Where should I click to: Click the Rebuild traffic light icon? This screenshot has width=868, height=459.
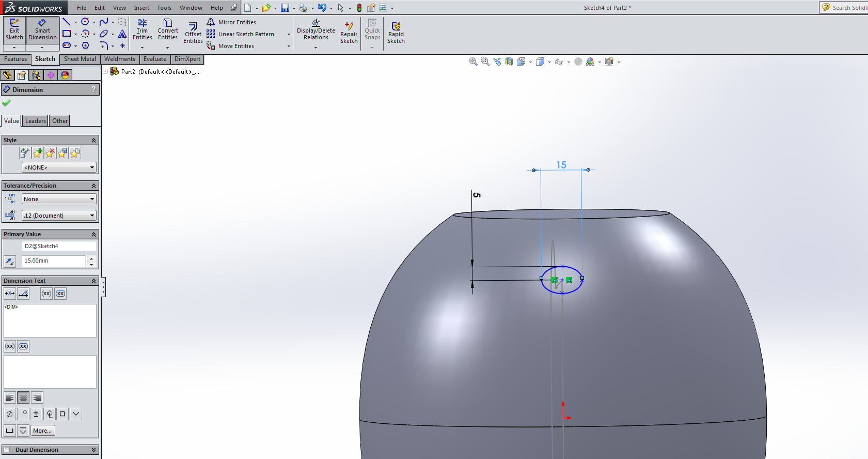coord(359,8)
